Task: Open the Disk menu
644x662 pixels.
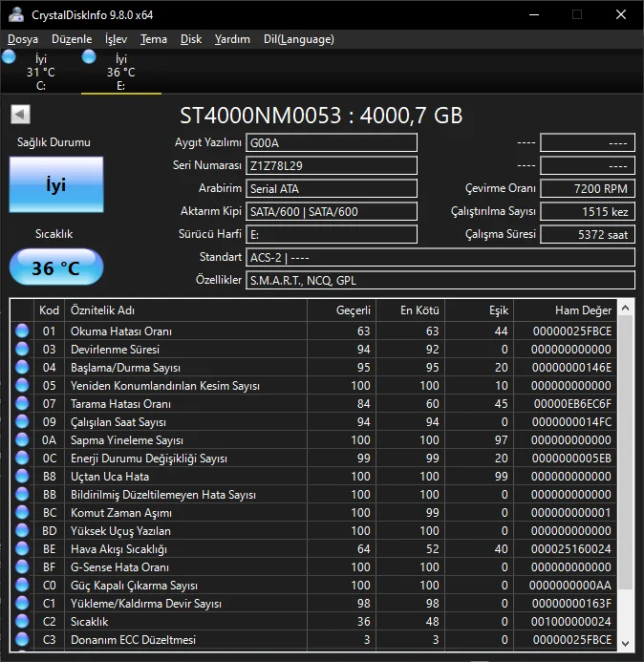Action: pos(191,39)
